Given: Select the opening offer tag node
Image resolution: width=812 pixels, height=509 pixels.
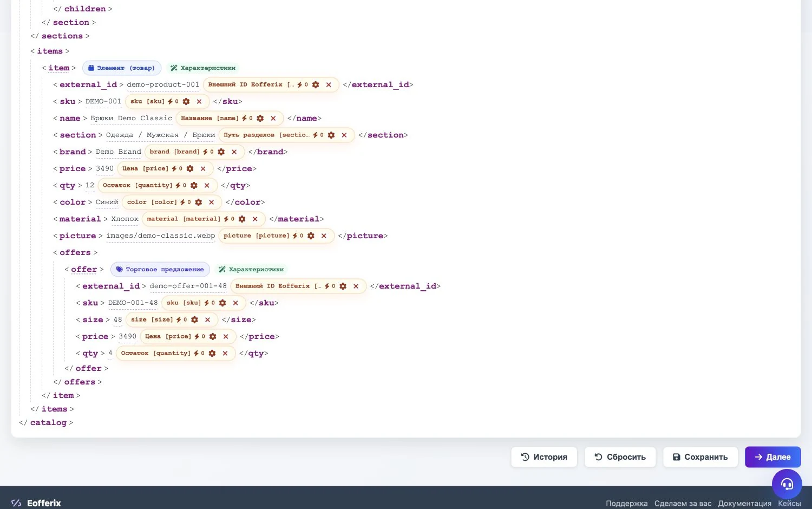Looking at the screenshot, I should point(84,270).
